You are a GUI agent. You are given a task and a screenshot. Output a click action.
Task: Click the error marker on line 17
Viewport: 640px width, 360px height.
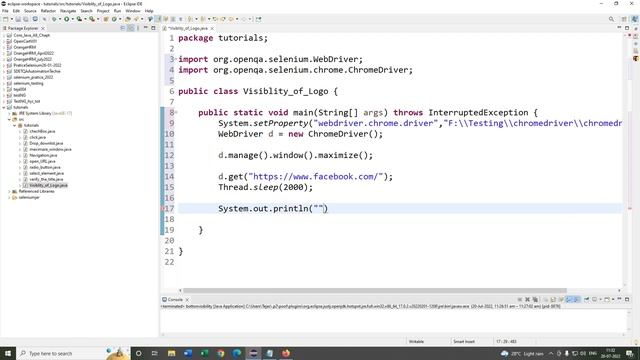pos(162,209)
